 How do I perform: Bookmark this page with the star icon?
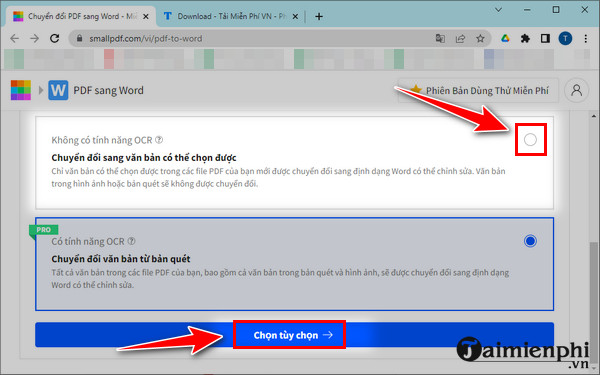[480, 38]
